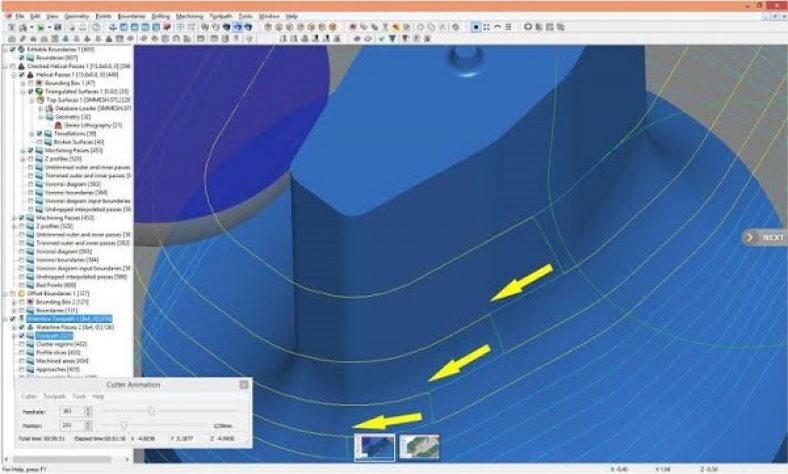Click the Position spinner arrows

(x=88, y=426)
